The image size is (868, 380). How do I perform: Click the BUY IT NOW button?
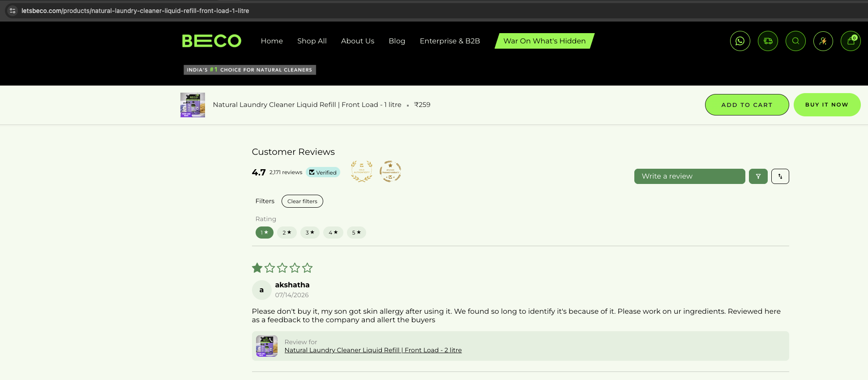[x=827, y=105]
